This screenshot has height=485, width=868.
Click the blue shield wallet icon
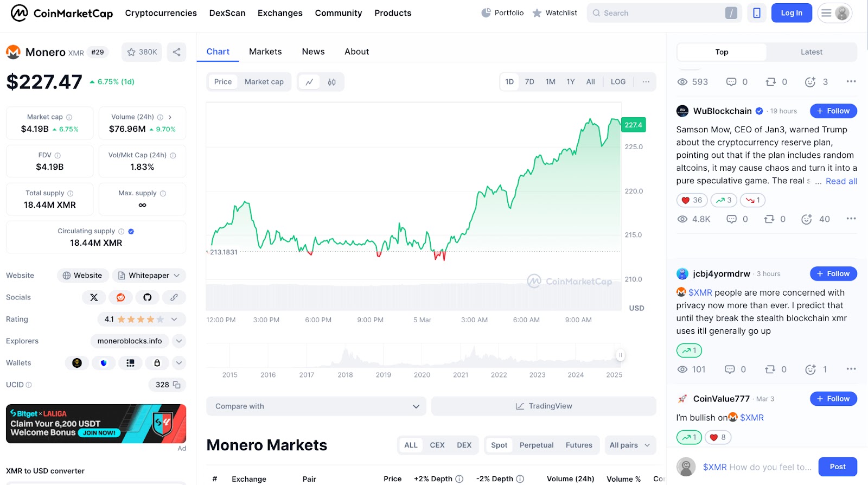click(x=104, y=363)
